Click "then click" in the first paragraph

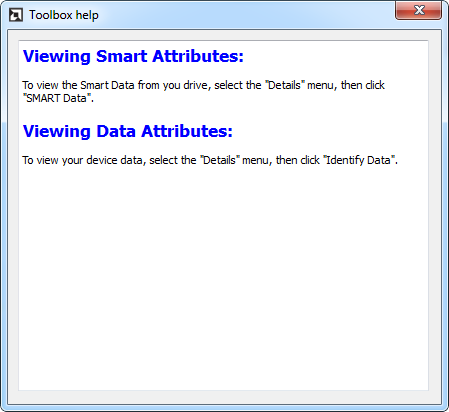(363, 85)
